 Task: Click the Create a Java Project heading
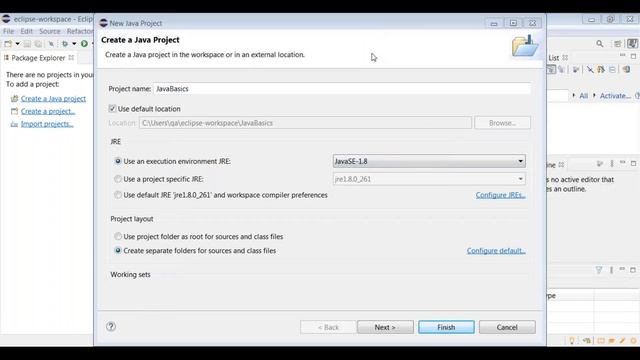pos(140,40)
